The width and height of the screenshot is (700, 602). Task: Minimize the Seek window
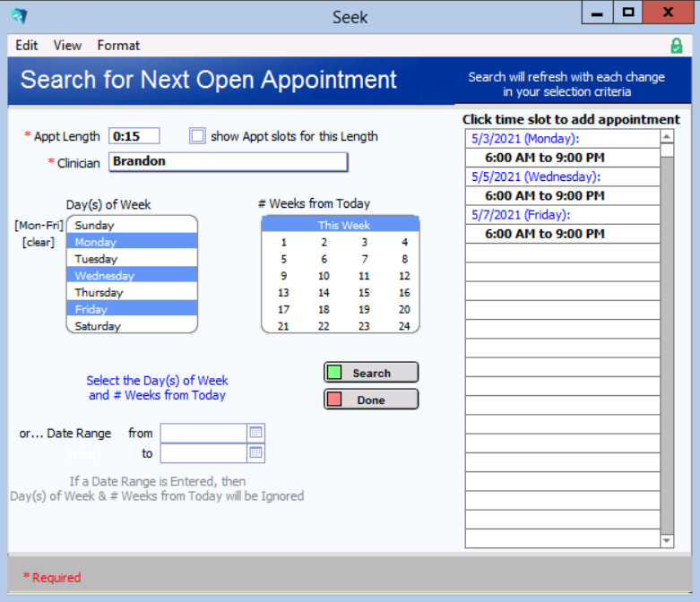pos(597,13)
